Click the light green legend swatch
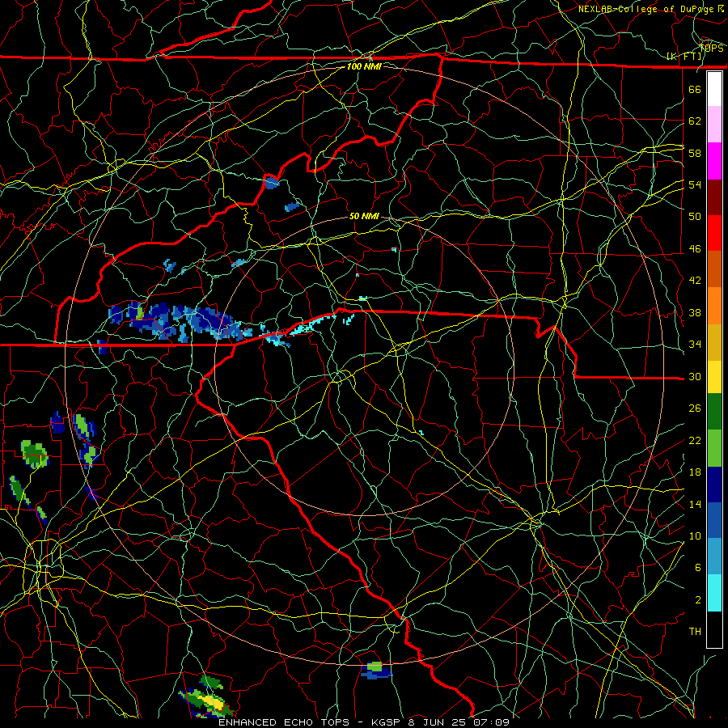 tap(714, 448)
